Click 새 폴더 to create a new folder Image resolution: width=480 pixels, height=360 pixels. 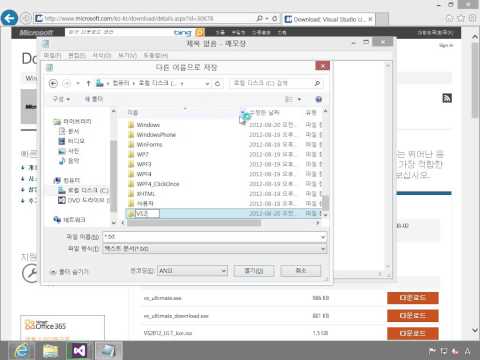pyautogui.click(x=94, y=99)
